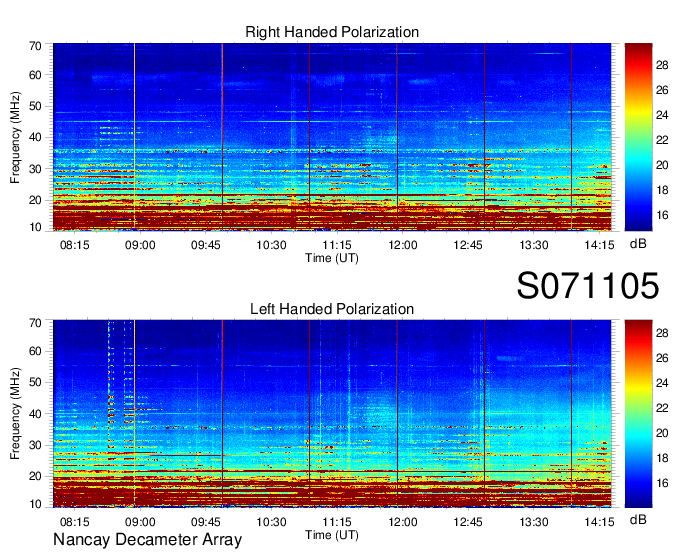Click the 12:45 tick on the bottom time axis
Screen dimensions: 680x552
point(468,522)
